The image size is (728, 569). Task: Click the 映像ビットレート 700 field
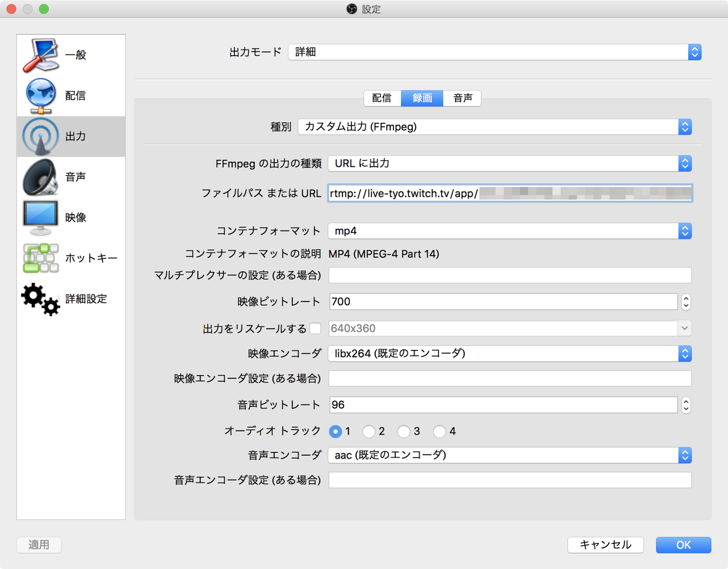point(503,302)
